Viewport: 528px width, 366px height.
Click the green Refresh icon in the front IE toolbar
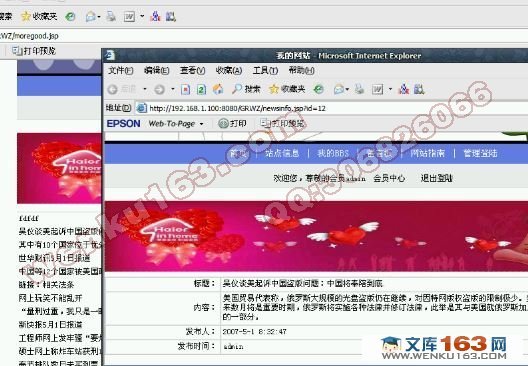(x=201, y=89)
